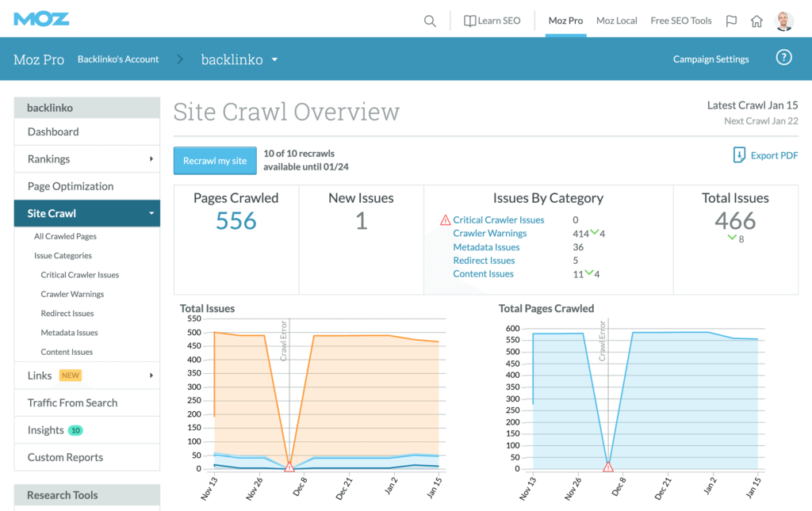The height and width of the screenshot is (511, 812).
Task: Switch to the Moz Pro tab
Action: pyautogui.click(x=565, y=21)
